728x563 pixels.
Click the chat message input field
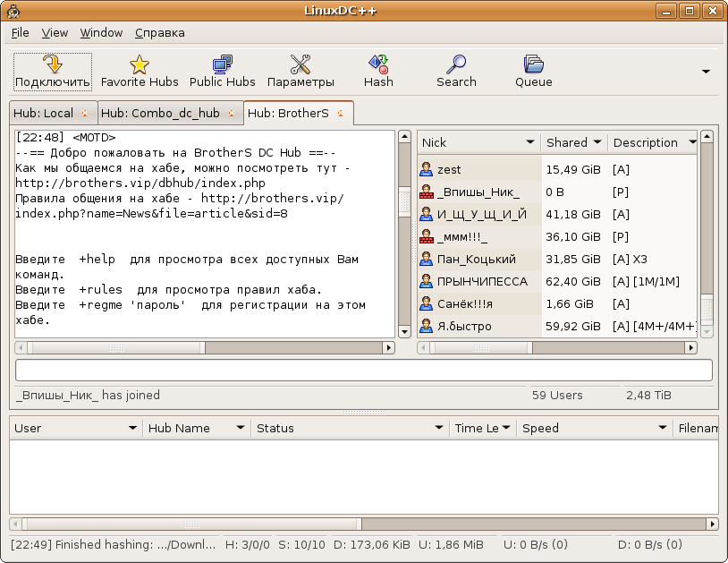pyautogui.click(x=363, y=371)
